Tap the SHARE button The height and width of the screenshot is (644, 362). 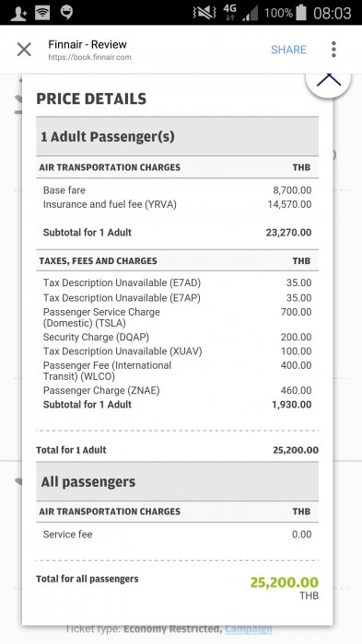click(x=288, y=50)
